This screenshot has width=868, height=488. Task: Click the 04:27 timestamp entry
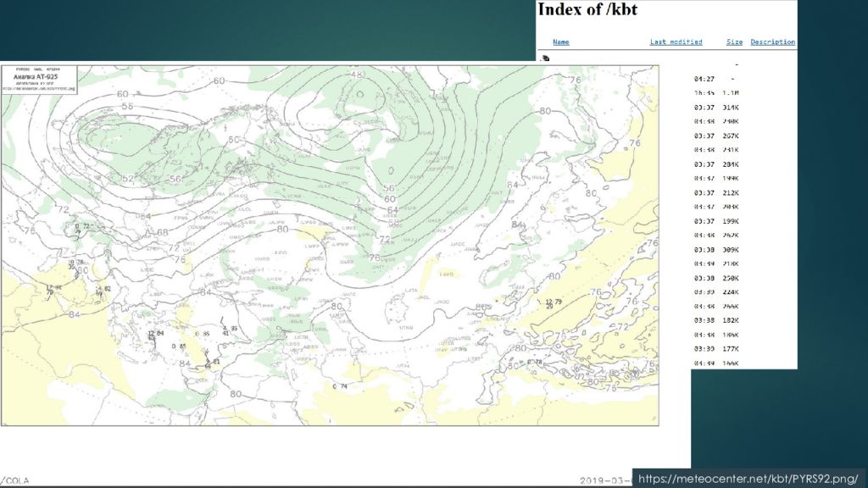[704, 79]
